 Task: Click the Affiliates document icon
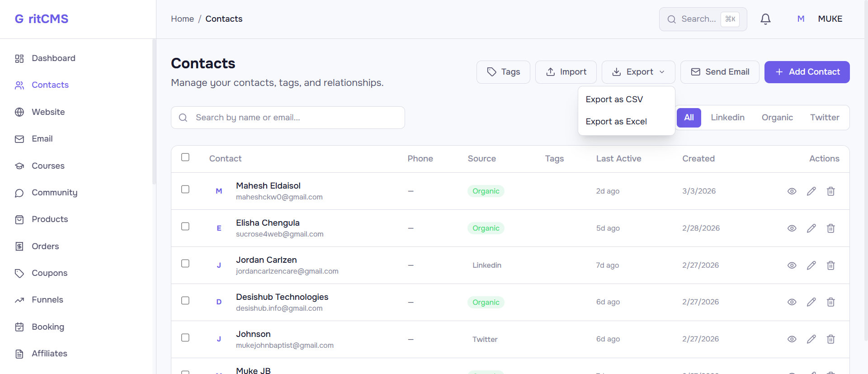[19, 354]
